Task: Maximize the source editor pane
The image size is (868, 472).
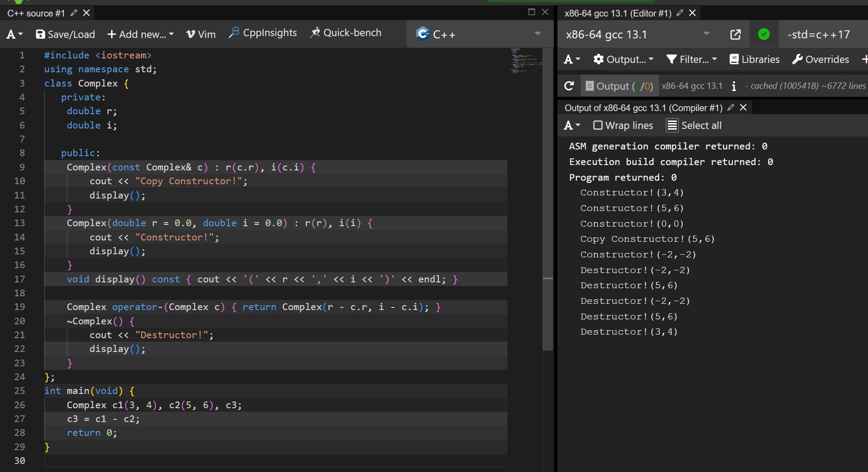Action: click(x=532, y=12)
